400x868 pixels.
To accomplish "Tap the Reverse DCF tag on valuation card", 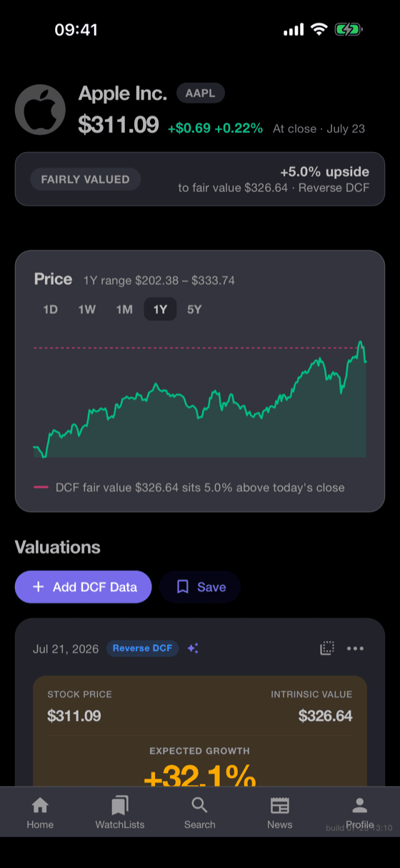I will pos(142,648).
